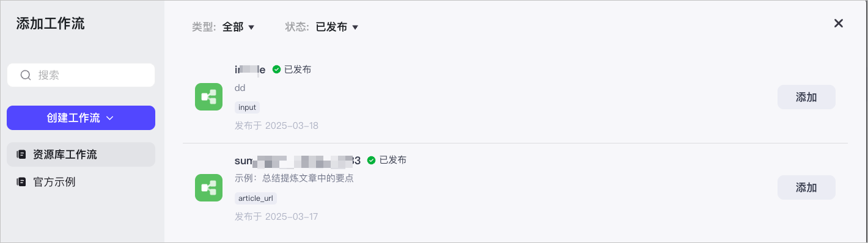Open the 类型 全部 filter dropdown
This screenshot has height=243, width=868.
pos(238,27)
